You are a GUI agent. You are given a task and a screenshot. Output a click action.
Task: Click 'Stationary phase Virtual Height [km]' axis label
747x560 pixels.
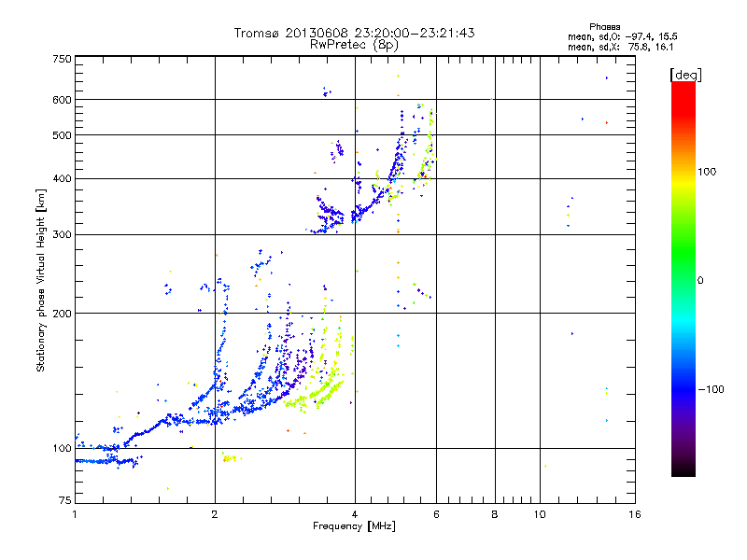pos(41,281)
